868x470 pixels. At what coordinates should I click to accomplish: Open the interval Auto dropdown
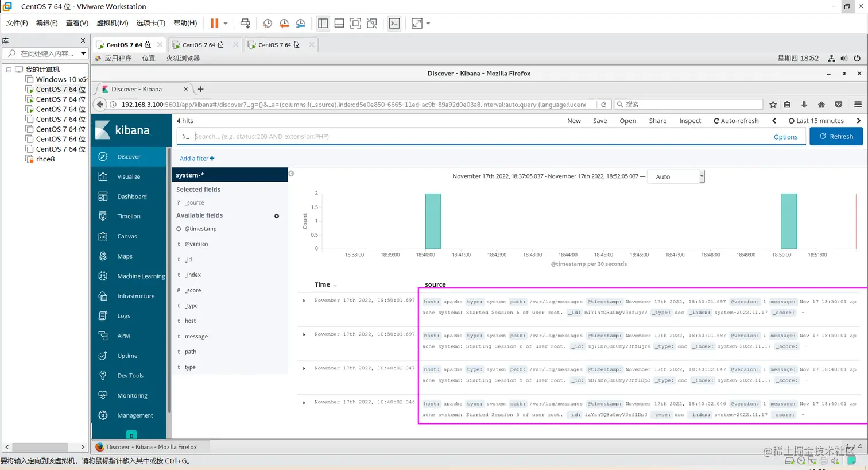pyautogui.click(x=676, y=176)
